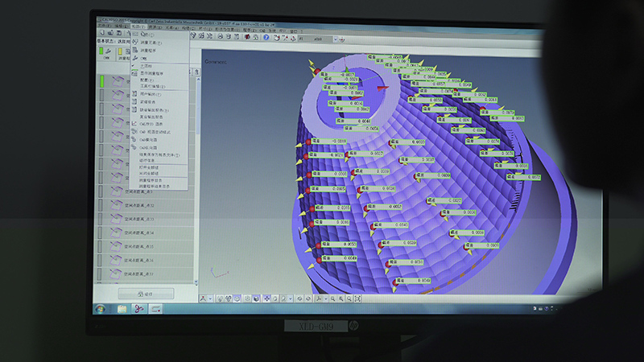The height and width of the screenshot is (362, 644).
Task: Click the icon right of the top toolbar dropdown
Action: (x=341, y=39)
